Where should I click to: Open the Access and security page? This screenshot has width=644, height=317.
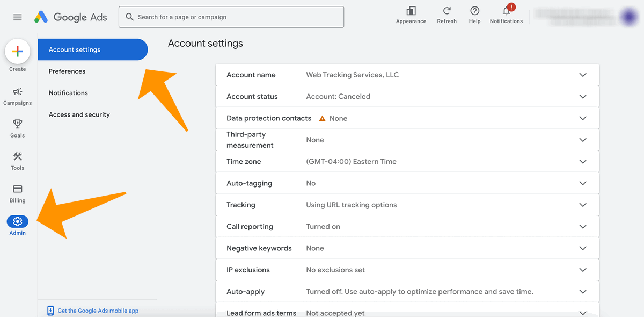(x=79, y=114)
